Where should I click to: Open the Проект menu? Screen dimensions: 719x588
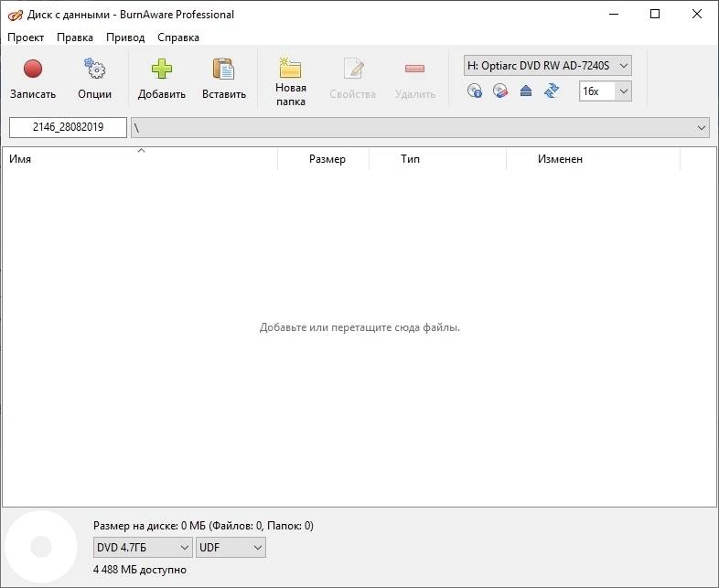click(26, 37)
